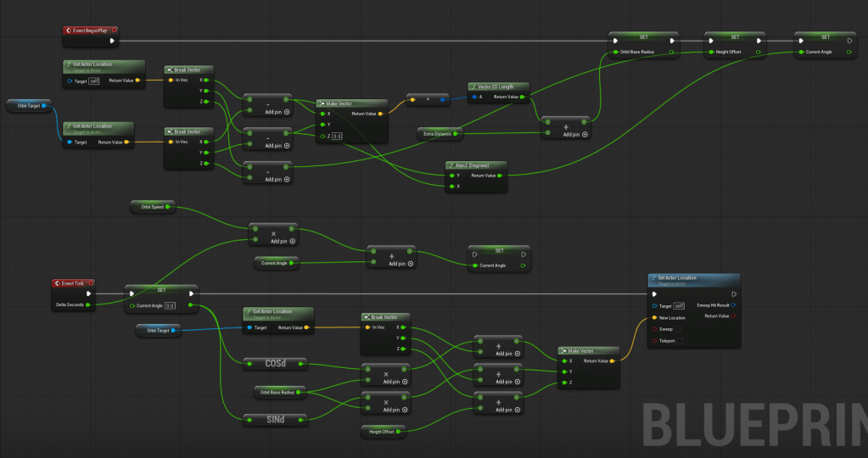Click the Event BeginPlay node icon
868x458 pixels.
click(70, 31)
